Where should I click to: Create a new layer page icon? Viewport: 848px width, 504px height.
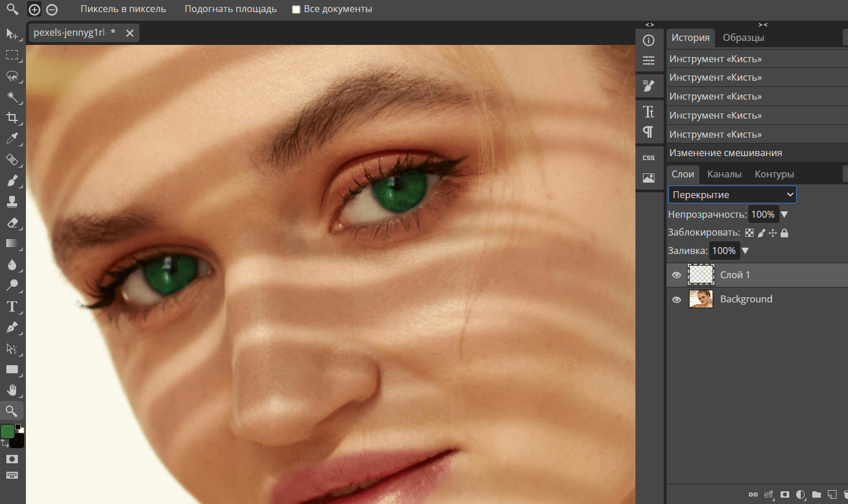click(832, 494)
